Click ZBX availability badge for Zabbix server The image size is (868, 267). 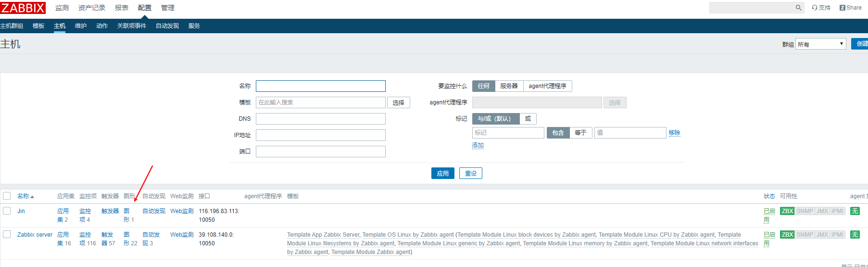click(x=787, y=235)
